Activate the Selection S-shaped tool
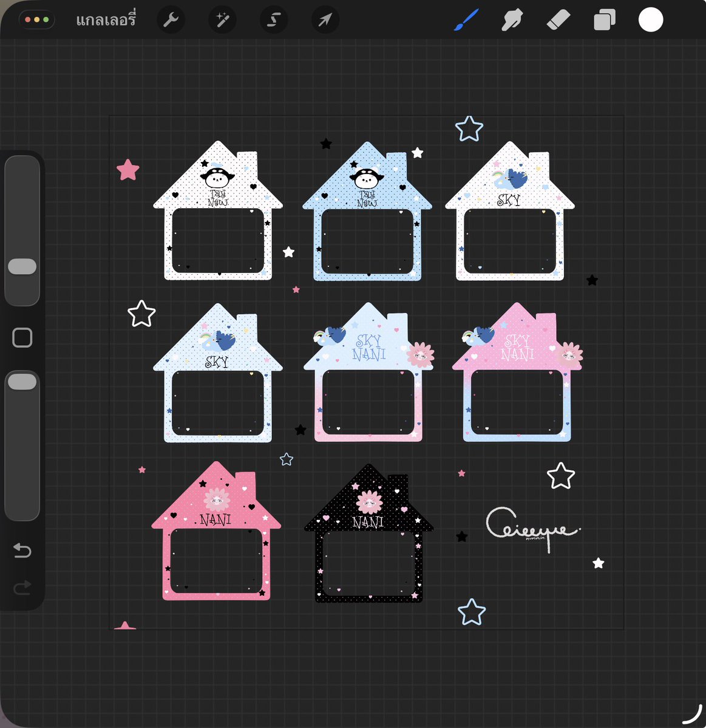This screenshot has width=706, height=728. 274,21
